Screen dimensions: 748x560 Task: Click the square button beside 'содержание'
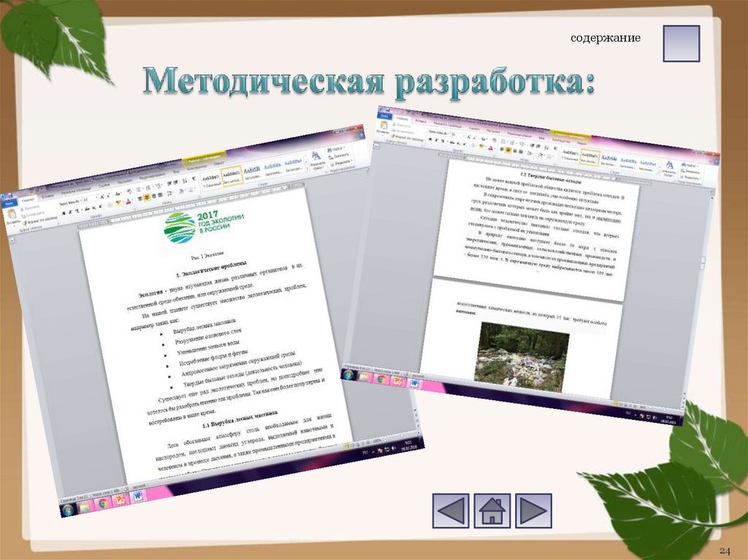(682, 43)
